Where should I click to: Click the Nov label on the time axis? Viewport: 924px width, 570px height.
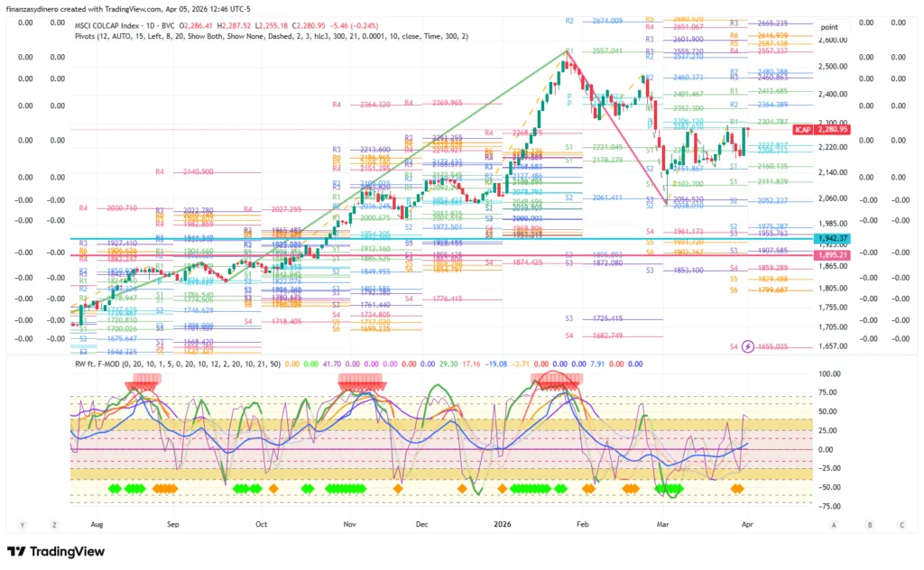click(x=348, y=523)
